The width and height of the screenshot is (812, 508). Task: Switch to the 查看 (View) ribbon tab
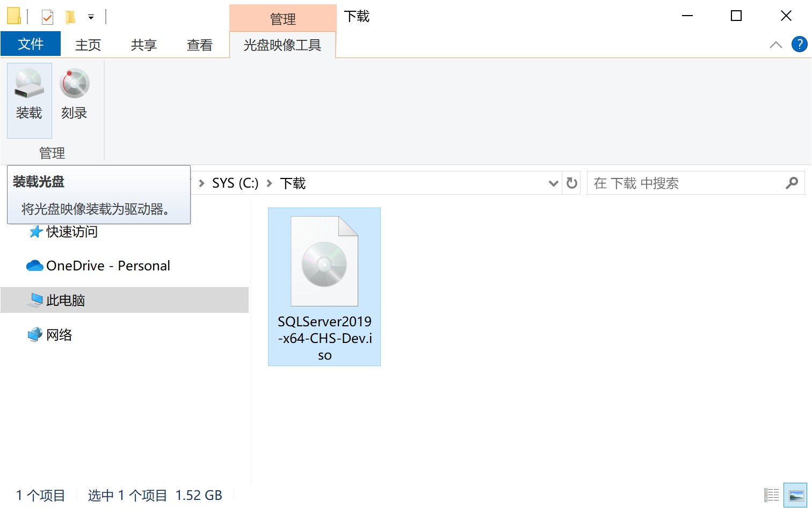[200, 45]
